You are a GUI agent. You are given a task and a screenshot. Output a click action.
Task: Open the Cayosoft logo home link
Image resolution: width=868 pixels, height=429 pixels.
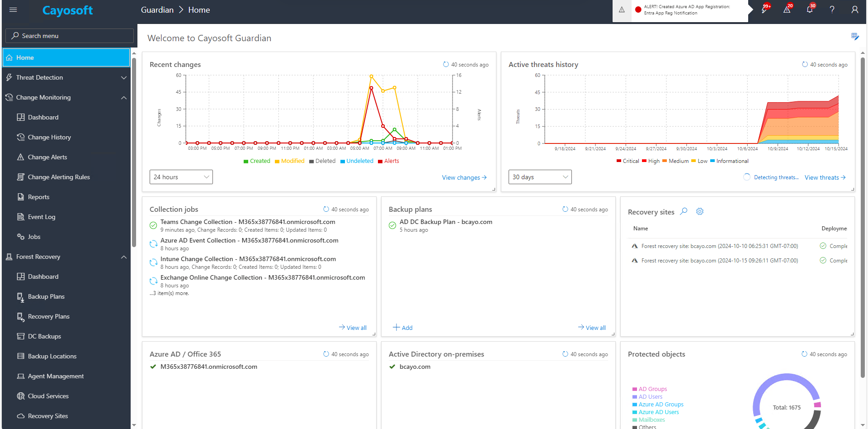pos(67,10)
